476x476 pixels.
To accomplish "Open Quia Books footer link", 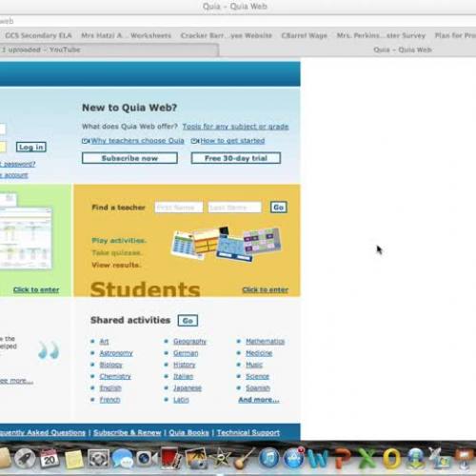I will pos(188,432).
